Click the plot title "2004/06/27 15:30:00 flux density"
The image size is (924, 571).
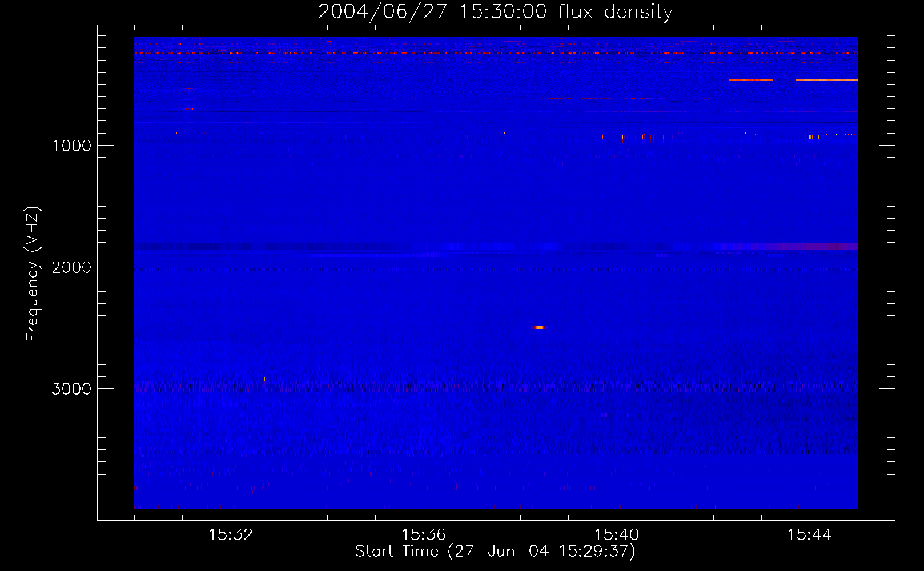point(495,11)
